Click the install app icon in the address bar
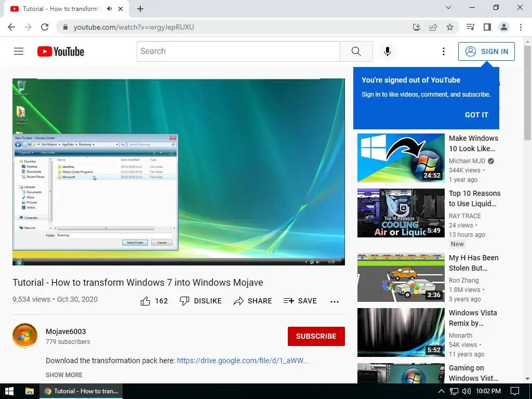The width and height of the screenshot is (532, 399). pos(416,27)
